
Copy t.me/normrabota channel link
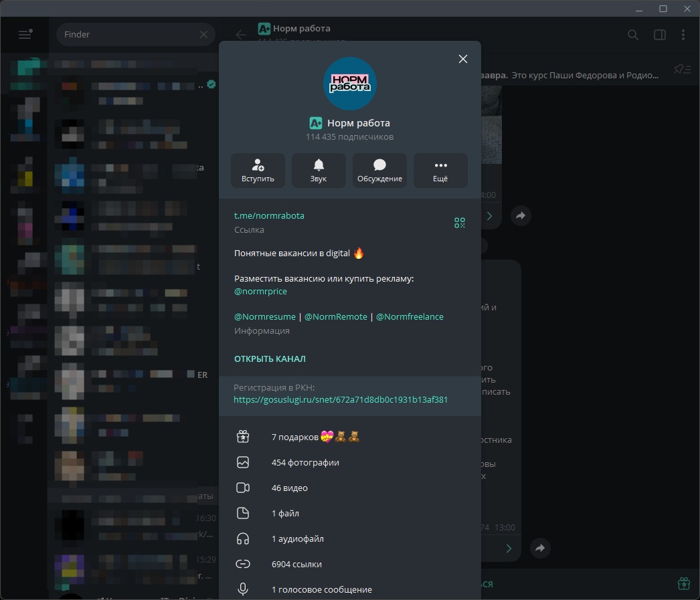269,216
